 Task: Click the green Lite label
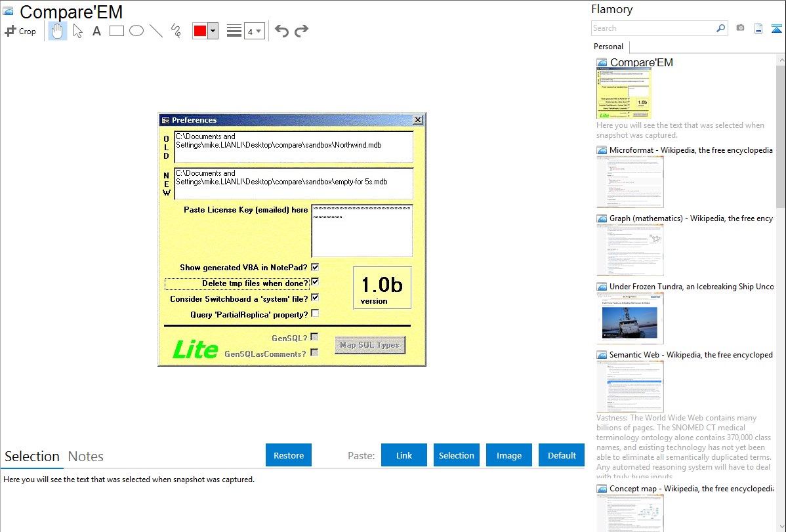pos(195,349)
